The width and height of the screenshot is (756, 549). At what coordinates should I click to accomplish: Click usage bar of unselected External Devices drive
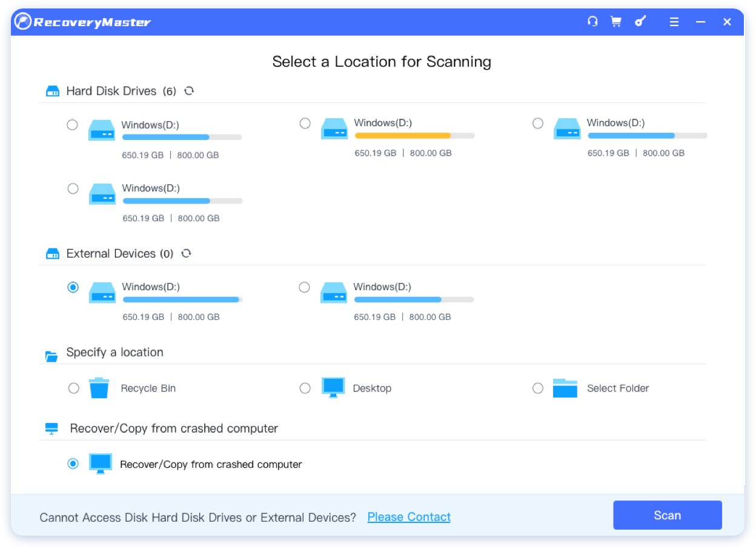[x=414, y=299]
